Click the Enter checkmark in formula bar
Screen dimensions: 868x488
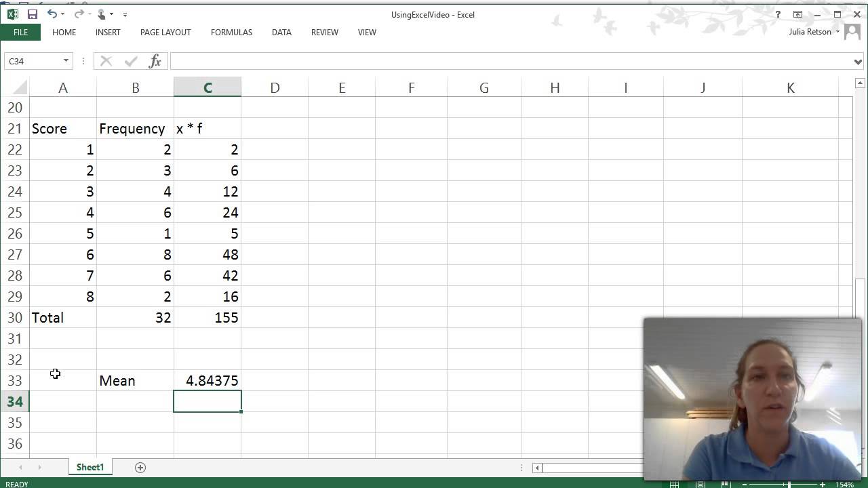[131, 61]
